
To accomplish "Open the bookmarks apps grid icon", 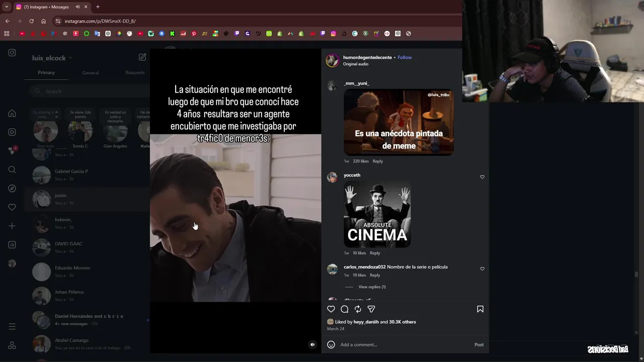I will [7, 34].
